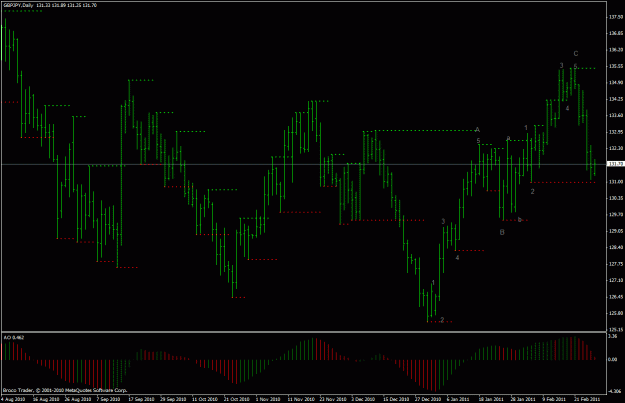The width and height of the screenshot is (625, 403).
Task: Click the 29 Sep 2010 date label
Action: coord(173,399)
